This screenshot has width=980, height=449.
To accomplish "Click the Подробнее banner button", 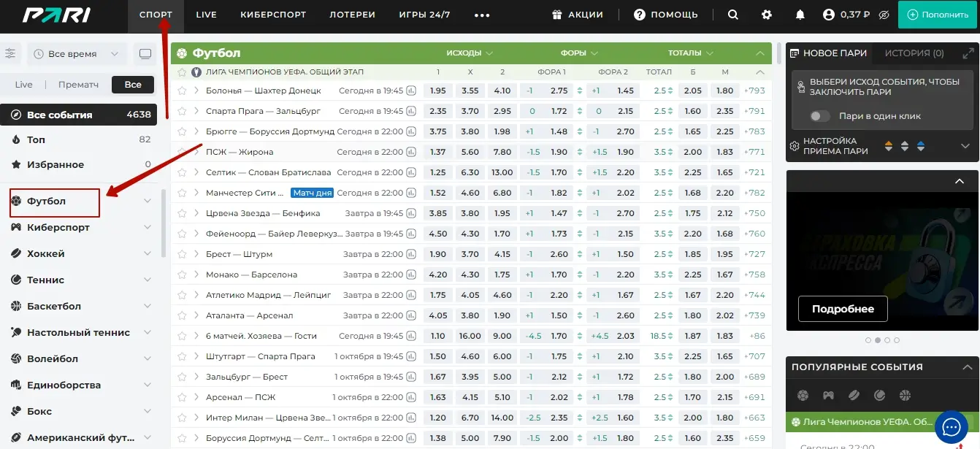I will (x=842, y=309).
